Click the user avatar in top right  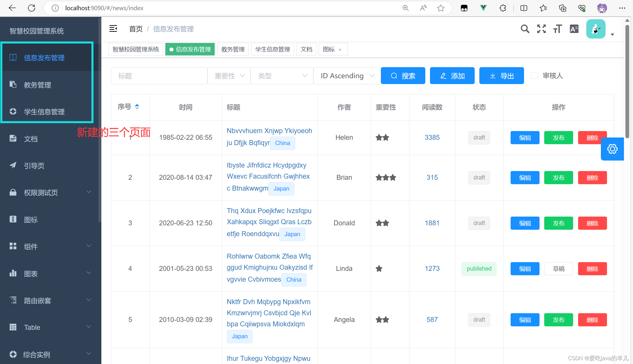click(x=596, y=29)
